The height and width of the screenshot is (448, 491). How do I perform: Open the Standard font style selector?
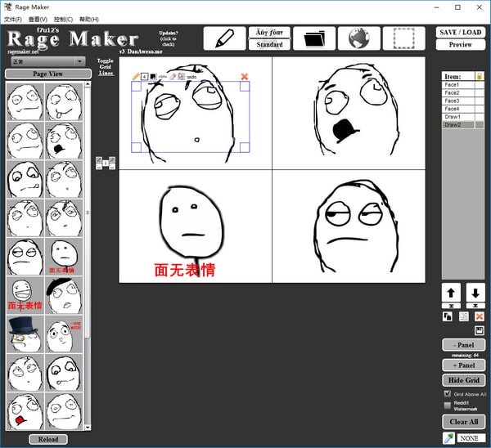(269, 45)
